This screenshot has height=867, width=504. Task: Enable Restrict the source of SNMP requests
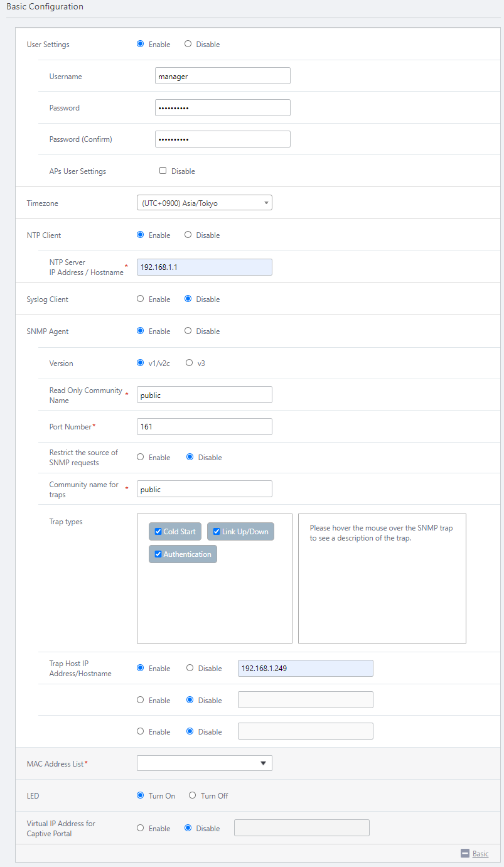pos(141,458)
